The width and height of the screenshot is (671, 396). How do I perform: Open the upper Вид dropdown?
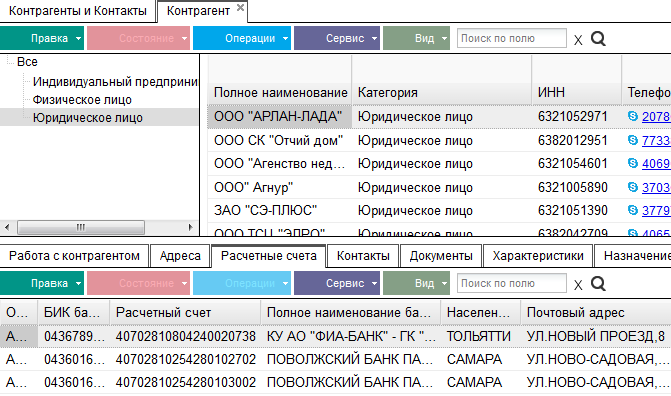click(416, 38)
